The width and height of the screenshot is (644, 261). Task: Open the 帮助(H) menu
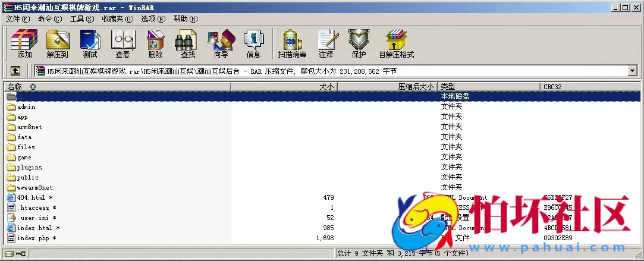click(186, 19)
